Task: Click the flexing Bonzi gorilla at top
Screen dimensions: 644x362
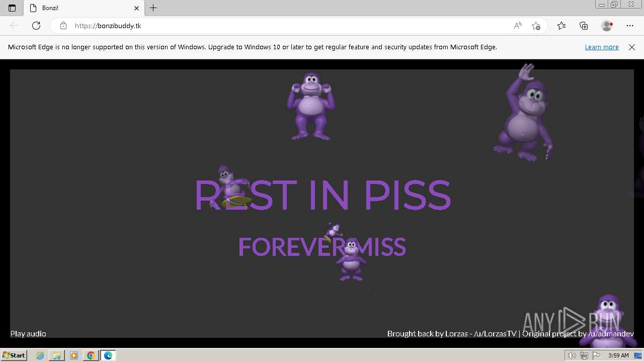Action: (x=311, y=106)
